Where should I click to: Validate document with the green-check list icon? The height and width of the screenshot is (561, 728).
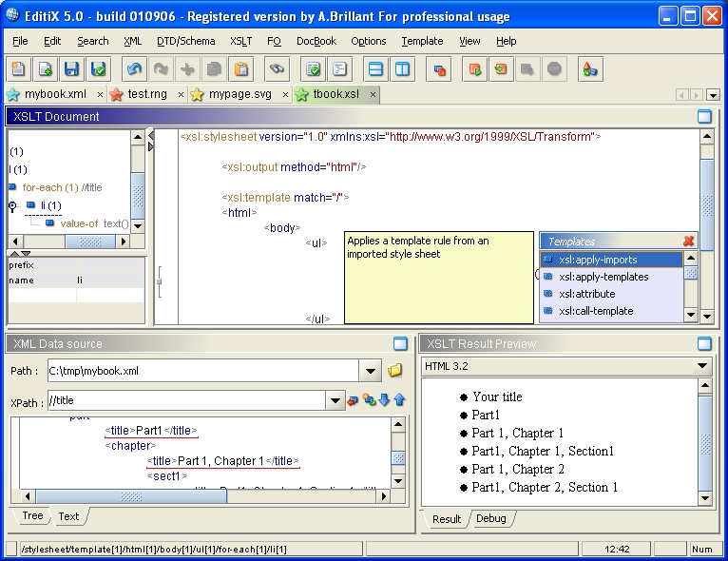[x=313, y=69]
